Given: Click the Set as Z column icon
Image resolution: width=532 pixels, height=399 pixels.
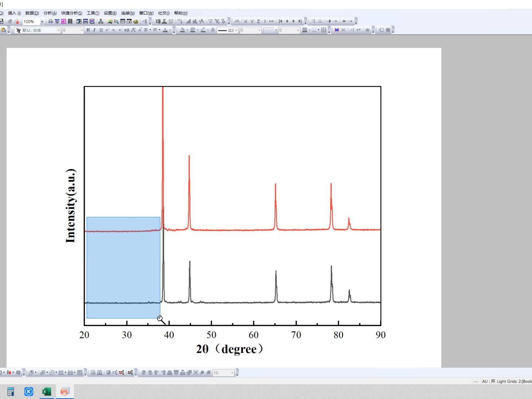Looking at the screenshot, I should pos(258,21).
